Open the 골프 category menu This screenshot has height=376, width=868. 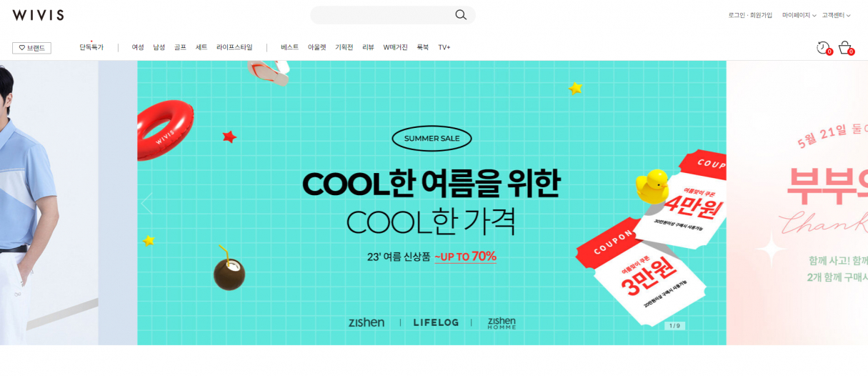click(x=180, y=47)
